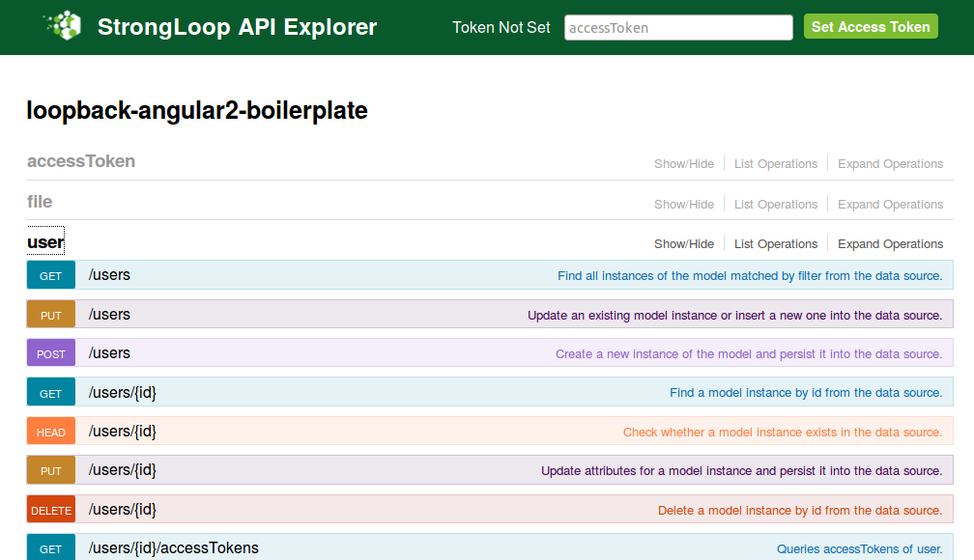974x560 pixels.
Task: Open the GET badge for /users
Action: (x=51, y=275)
